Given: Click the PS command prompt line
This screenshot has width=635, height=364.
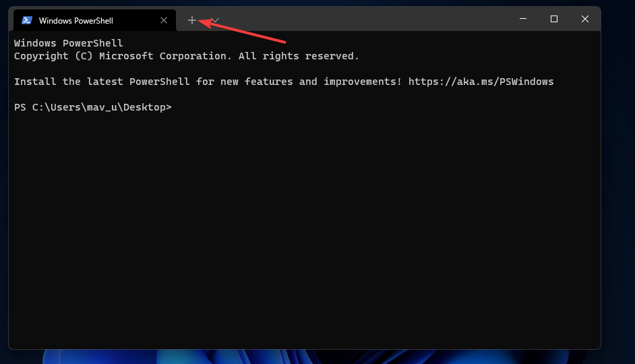Looking at the screenshot, I should click(92, 107).
